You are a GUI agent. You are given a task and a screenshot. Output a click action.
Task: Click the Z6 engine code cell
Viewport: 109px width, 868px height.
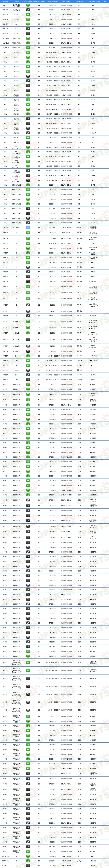(93, 243)
